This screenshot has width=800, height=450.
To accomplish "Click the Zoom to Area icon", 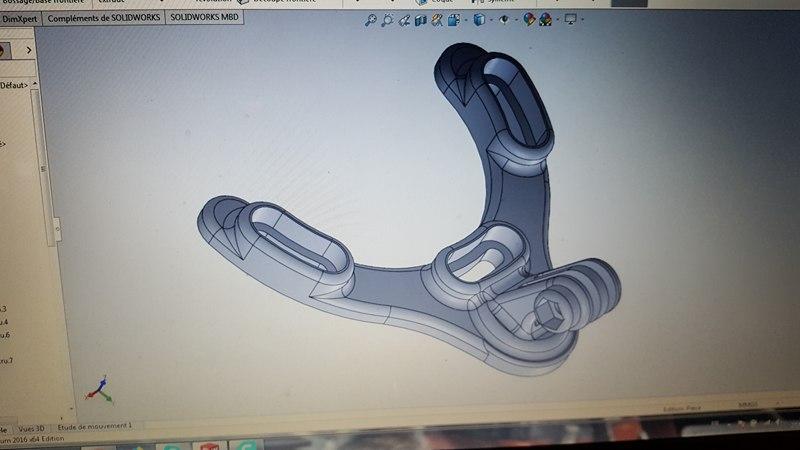I will (387, 20).
